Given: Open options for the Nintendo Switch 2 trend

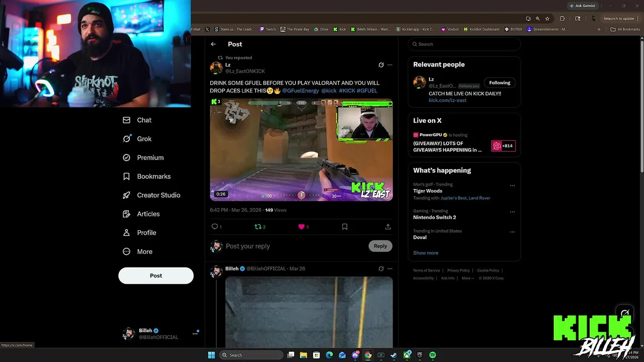Looking at the screenshot, I should pos(512,212).
